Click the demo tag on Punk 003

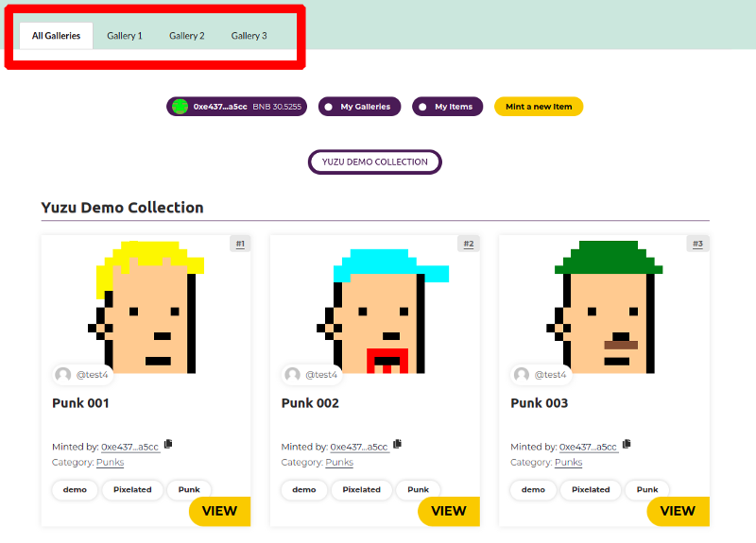point(533,489)
